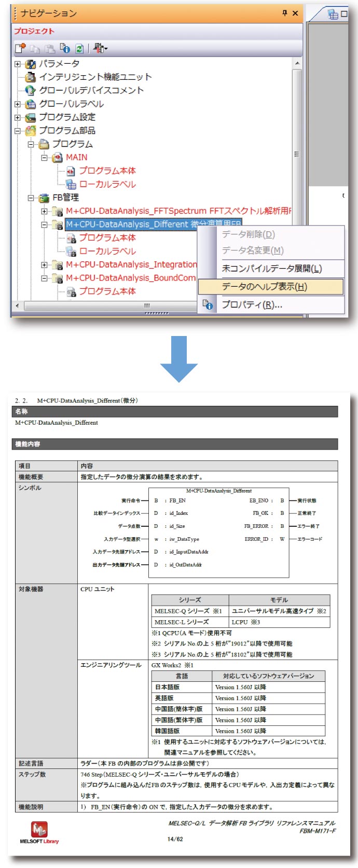Click the グローバルデバイスコメント icon
The width and height of the screenshot is (358, 868).
[x=31, y=91]
